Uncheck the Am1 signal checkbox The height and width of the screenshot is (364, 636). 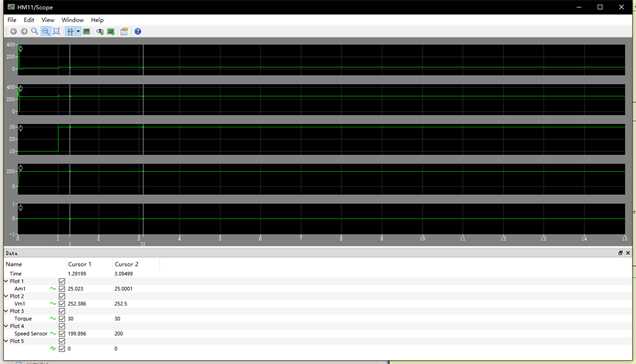coord(62,289)
